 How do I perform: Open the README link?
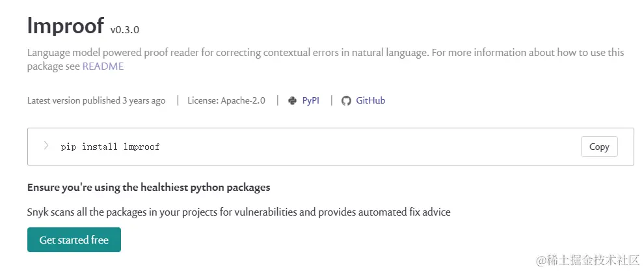(x=103, y=66)
